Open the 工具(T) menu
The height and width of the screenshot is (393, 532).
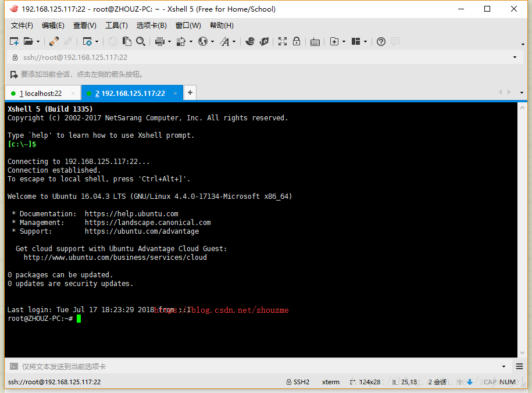point(116,26)
